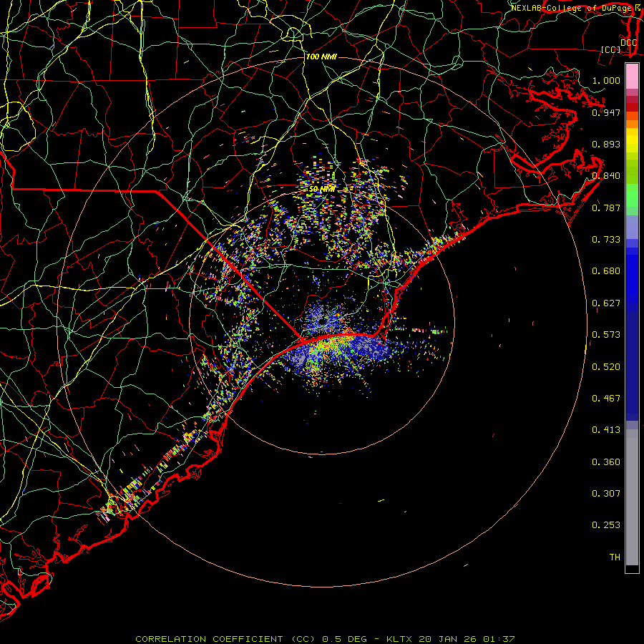Click the 50 NMI range ring label
The width and height of the screenshot is (644, 644).
pyautogui.click(x=321, y=190)
